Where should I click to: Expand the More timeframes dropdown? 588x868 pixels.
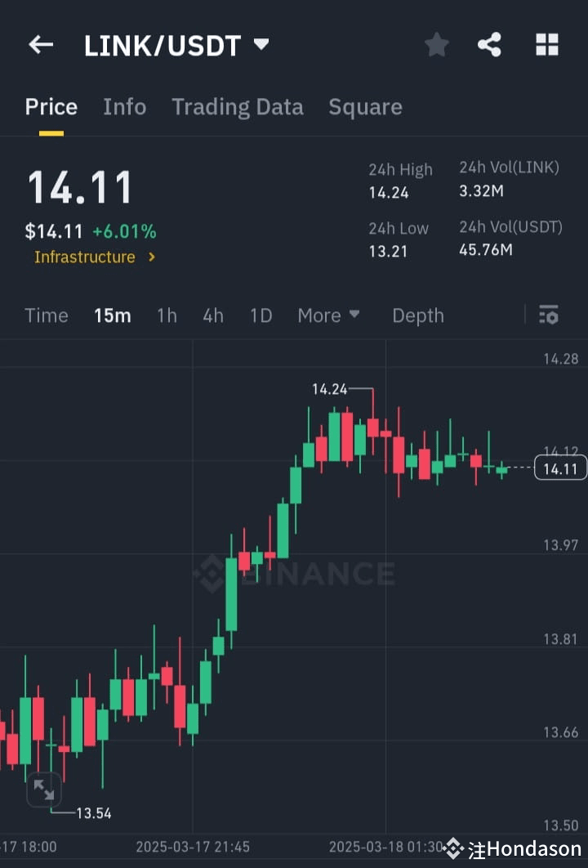pyautogui.click(x=328, y=315)
